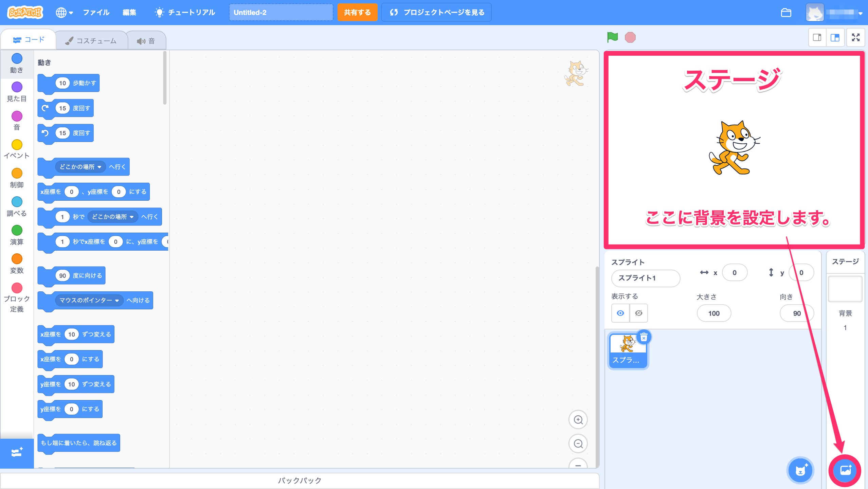
Task: Click the project title field Untitled-2
Action: 281,13
